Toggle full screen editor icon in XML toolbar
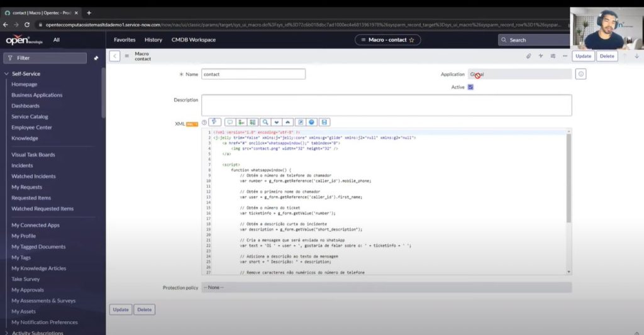The height and width of the screenshot is (335, 644). click(301, 123)
